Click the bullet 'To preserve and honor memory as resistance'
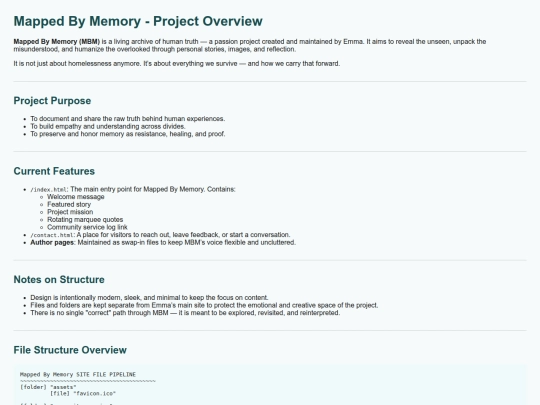Viewport: 540px width, 405px height. (128, 134)
